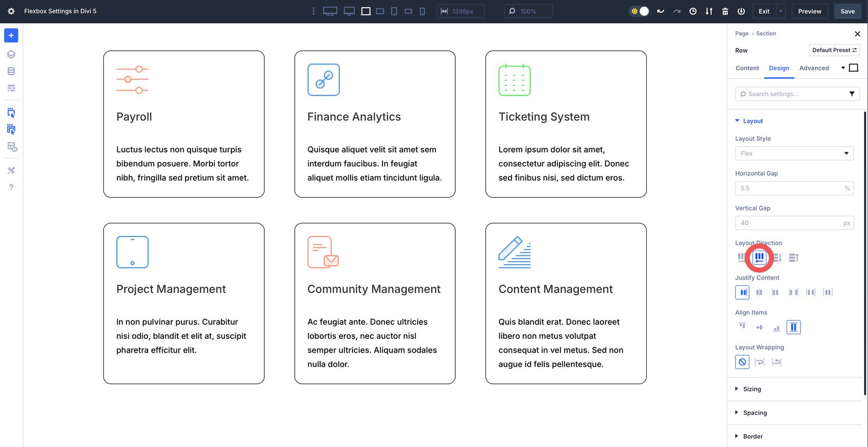868x447 pixels.
Task: Open the Layout Style Flex dropdown
Action: coord(794,154)
